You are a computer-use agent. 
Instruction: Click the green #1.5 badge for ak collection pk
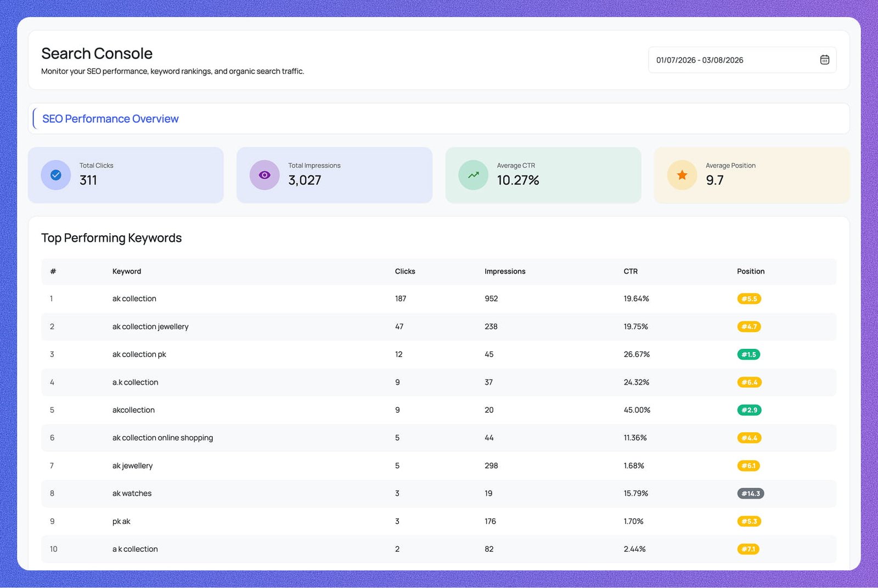[x=749, y=354]
